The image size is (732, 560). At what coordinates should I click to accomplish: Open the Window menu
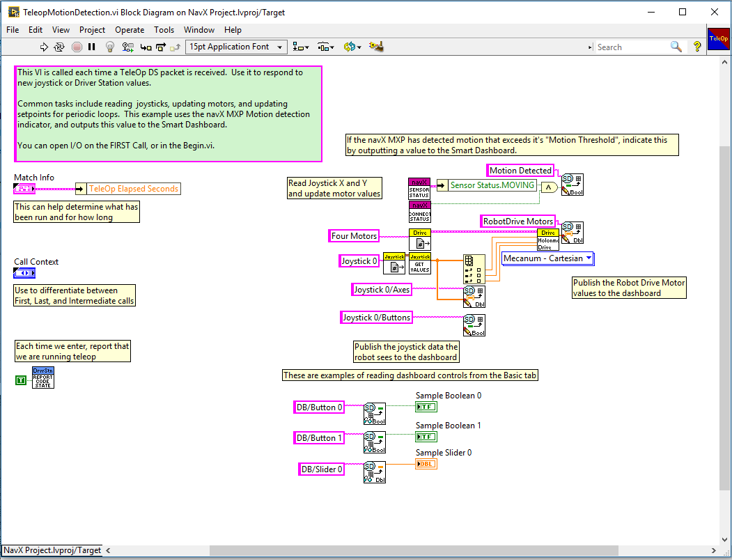click(x=199, y=30)
